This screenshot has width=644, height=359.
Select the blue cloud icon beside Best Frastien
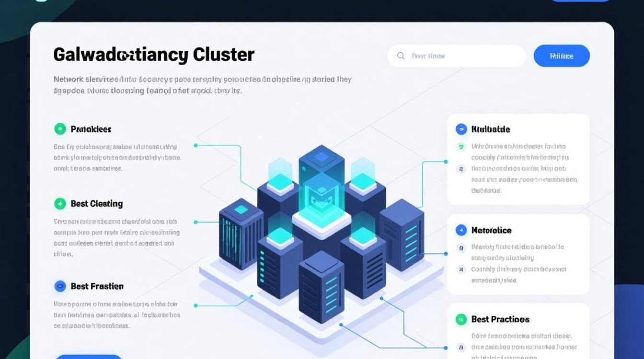coord(60,286)
